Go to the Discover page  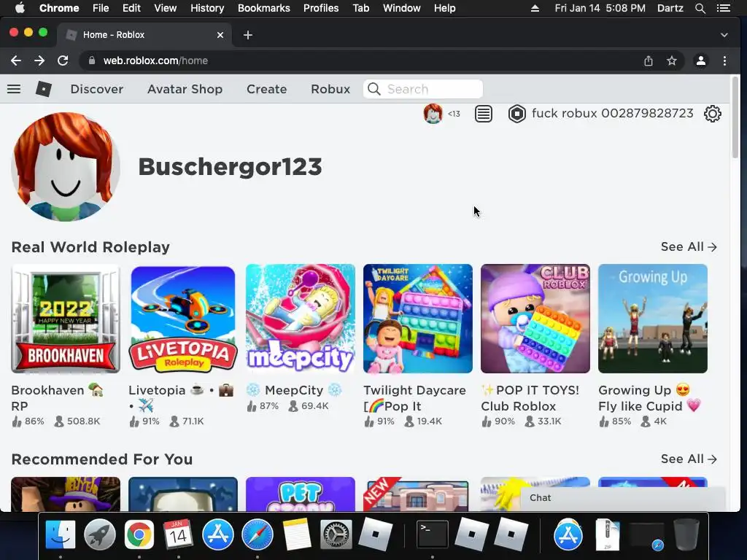pyautogui.click(x=97, y=89)
